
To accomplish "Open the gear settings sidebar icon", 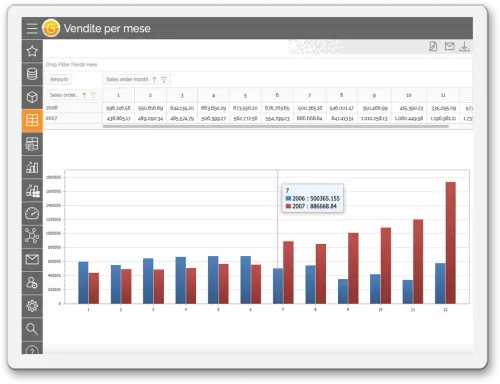I will [x=32, y=306].
